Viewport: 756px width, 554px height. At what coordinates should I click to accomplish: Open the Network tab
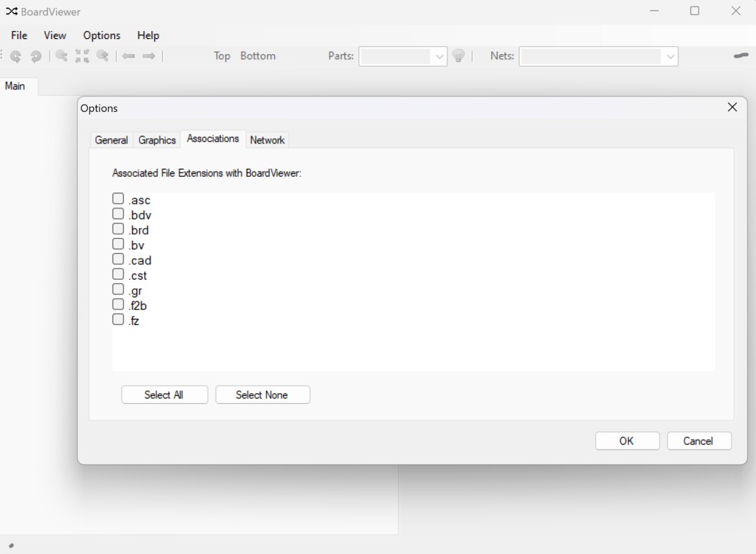[x=267, y=140]
